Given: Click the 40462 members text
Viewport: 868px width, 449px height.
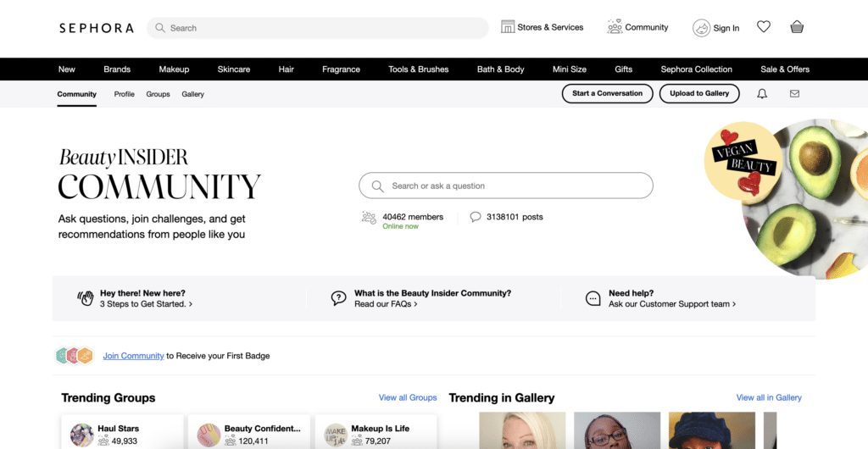Looking at the screenshot, I should coord(413,217).
